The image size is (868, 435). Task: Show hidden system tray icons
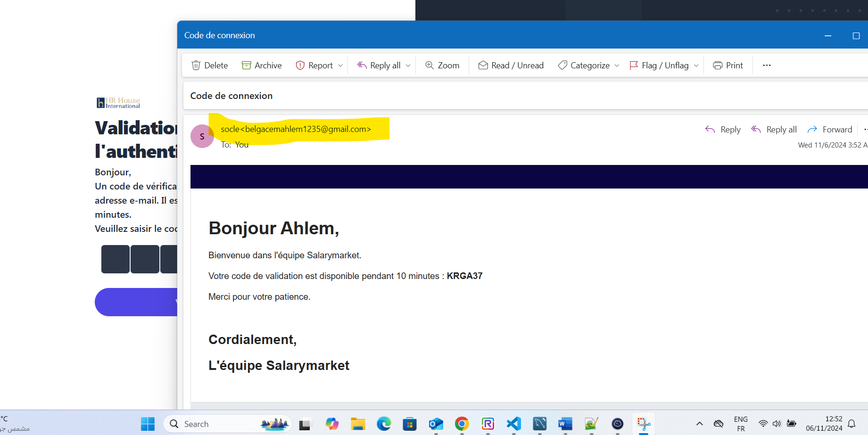coord(700,424)
